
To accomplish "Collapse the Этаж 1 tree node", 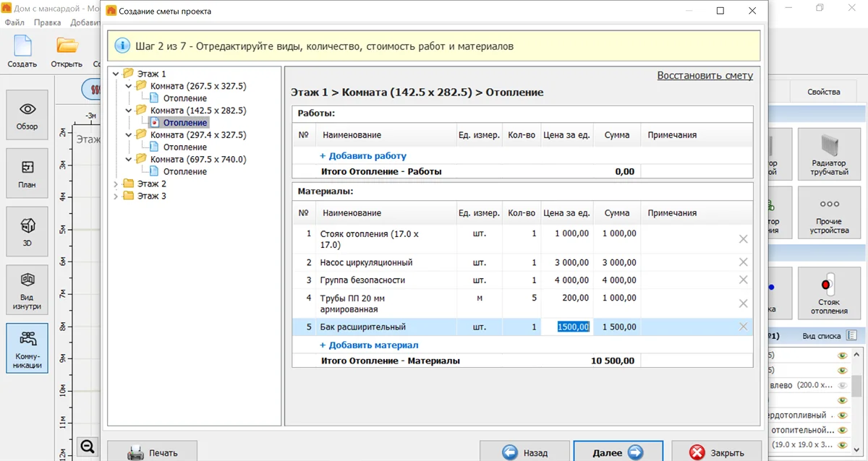I will tap(116, 74).
